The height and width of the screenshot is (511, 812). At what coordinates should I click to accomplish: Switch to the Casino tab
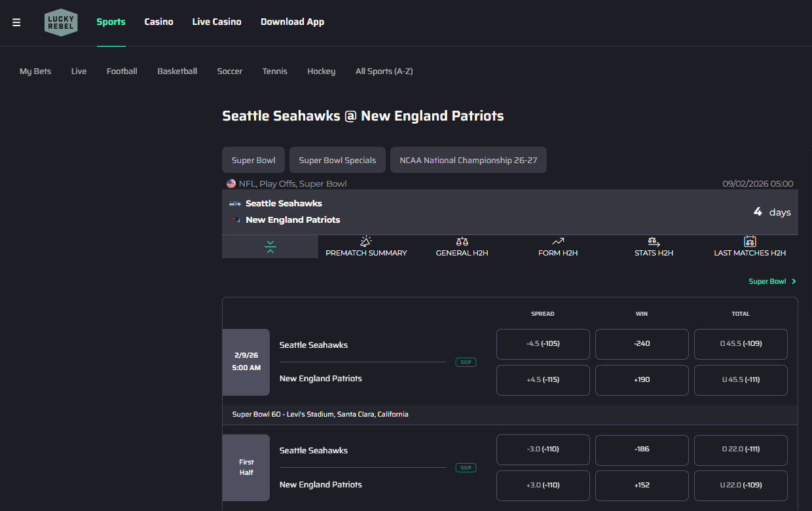coord(158,22)
